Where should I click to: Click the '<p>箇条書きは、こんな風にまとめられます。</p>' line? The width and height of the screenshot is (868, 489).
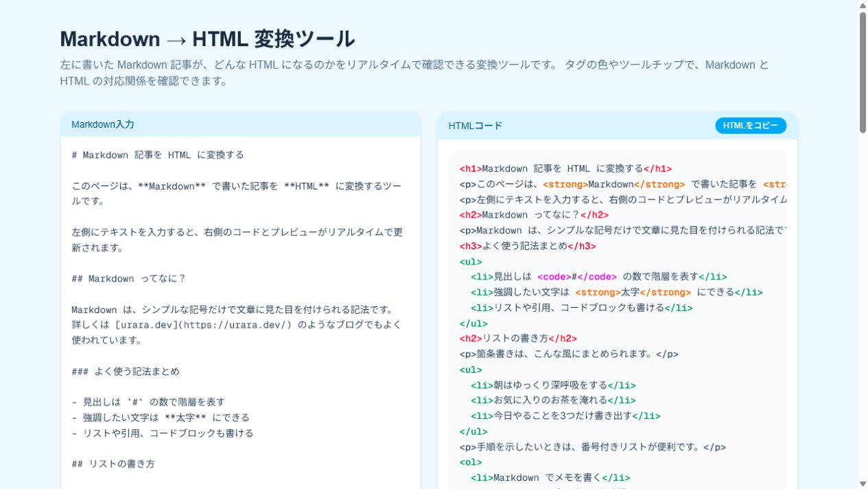569,354
